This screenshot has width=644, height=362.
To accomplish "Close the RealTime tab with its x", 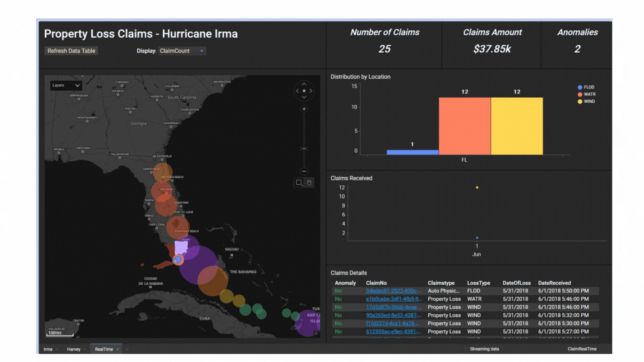I will point(118,349).
